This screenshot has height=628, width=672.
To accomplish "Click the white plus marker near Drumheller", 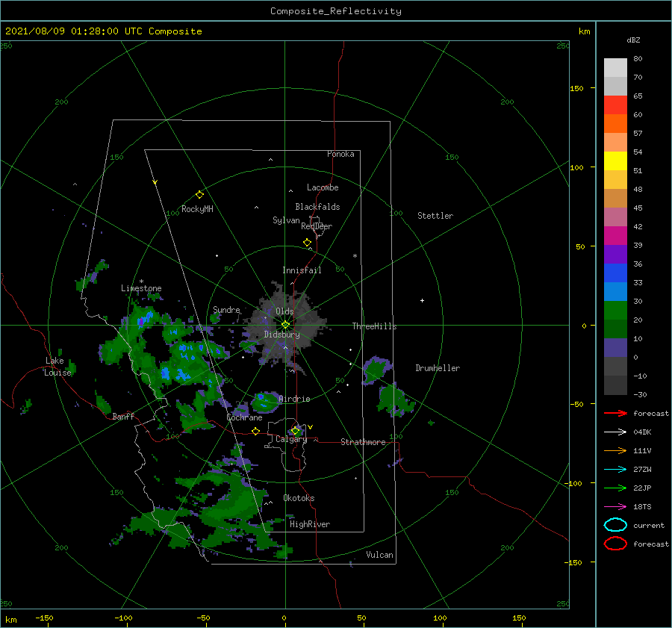I will pos(422,300).
